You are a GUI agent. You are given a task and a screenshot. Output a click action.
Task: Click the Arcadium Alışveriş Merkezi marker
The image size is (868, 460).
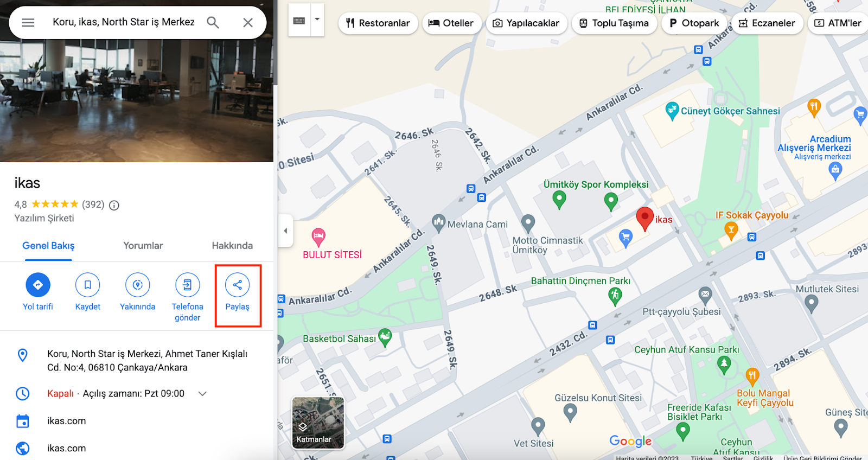(x=835, y=171)
